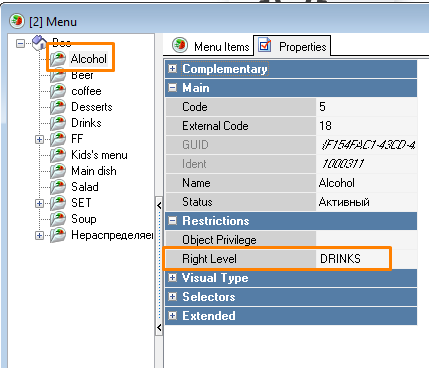Click the Menu Items tab icon
The width and height of the screenshot is (429, 368).
(180, 45)
